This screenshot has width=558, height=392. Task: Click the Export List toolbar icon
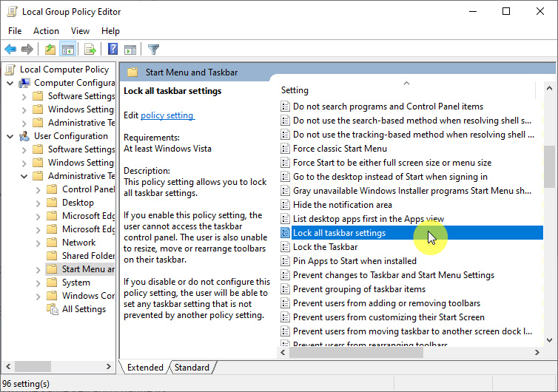(x=90, y=50)
